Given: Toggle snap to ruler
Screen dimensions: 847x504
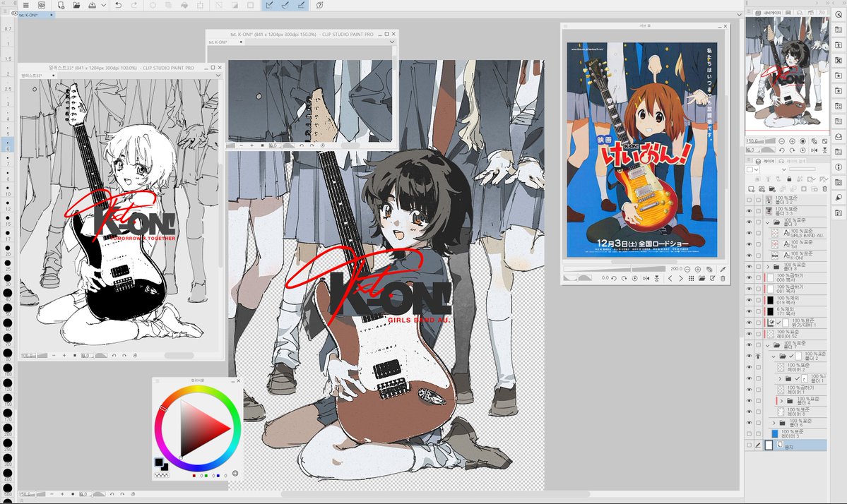Looking at the screenshot, I should point(269,5).
